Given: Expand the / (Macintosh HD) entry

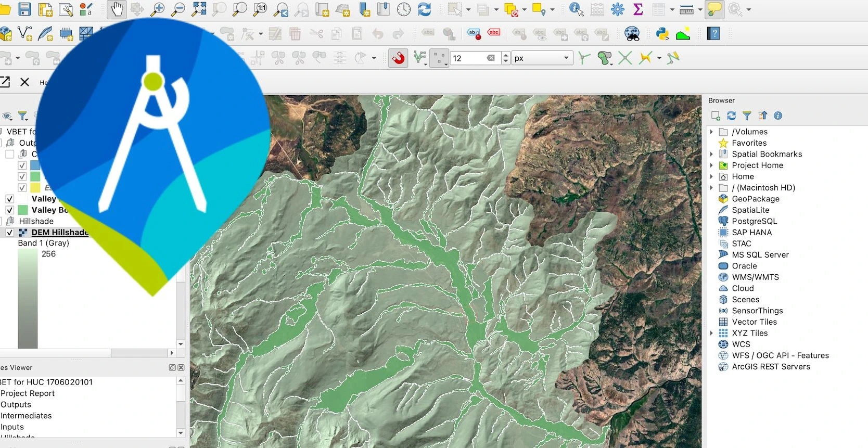Looking at the screenshot, I should point(711,187).
